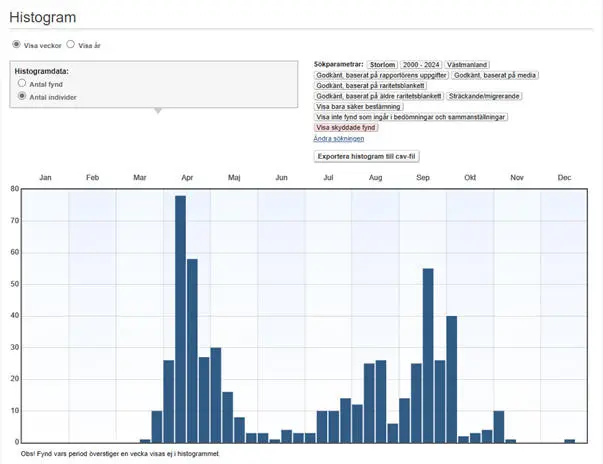The height and width of the screenshot is (464, 603).
Task: Select the 'Visa veckor' radio button
Action: [x=16, y=45]
